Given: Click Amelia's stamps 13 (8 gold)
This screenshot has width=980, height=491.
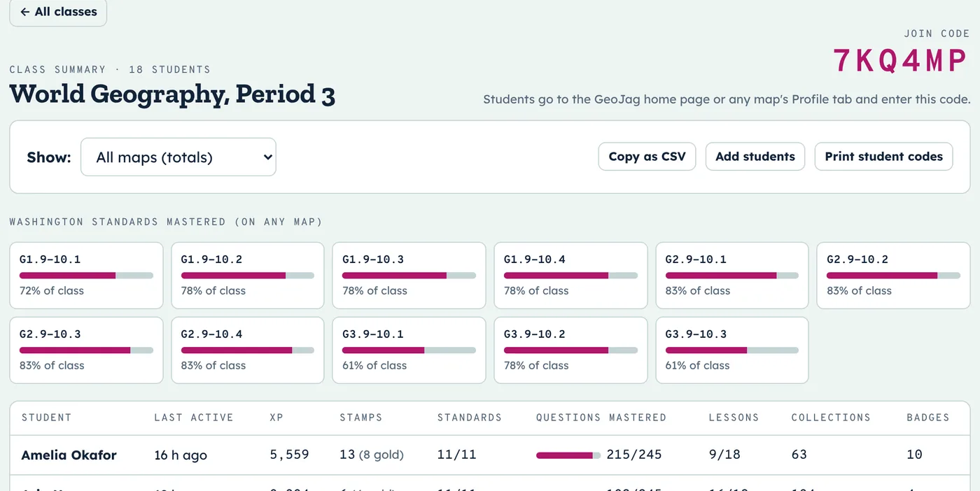Looking at the screenshot, I should point(372,455).
